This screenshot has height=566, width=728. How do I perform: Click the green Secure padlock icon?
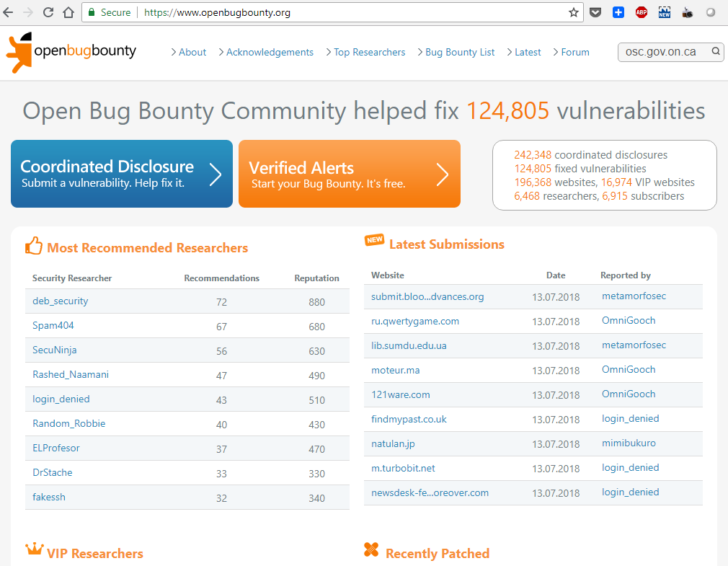coord(92,12)
